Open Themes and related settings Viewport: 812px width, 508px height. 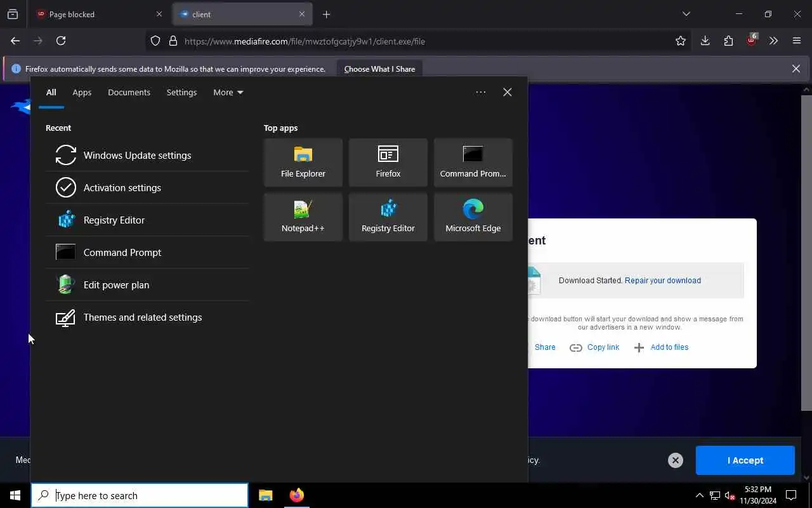coord(147,317)
